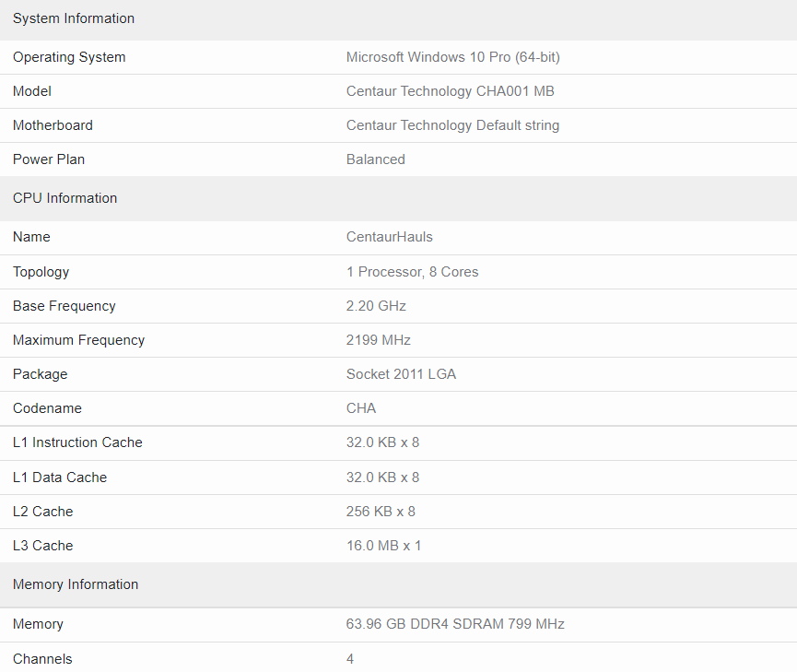Screen dimensions: 797x672
Task: Click the Balanced power plan value
Action: tap(376, 159)
